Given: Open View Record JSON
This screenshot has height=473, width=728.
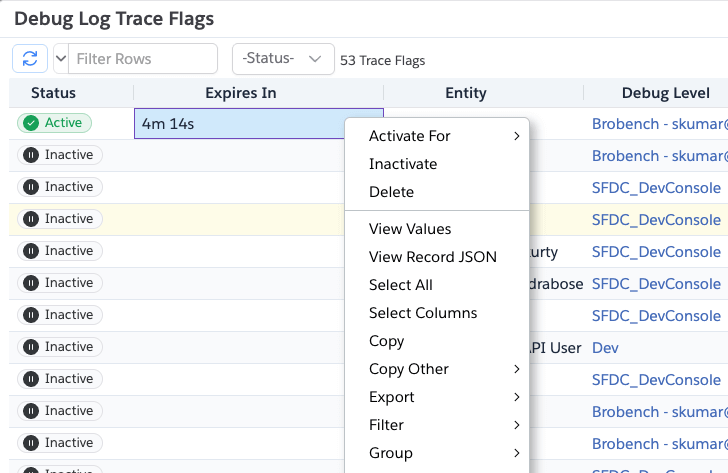Looking at the screenshot, I should coord(432,257).
